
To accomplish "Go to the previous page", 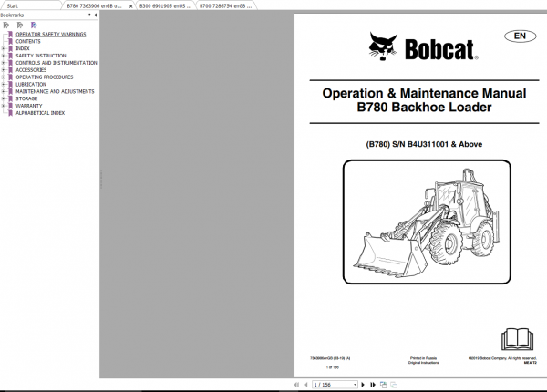I will [306, 385].
